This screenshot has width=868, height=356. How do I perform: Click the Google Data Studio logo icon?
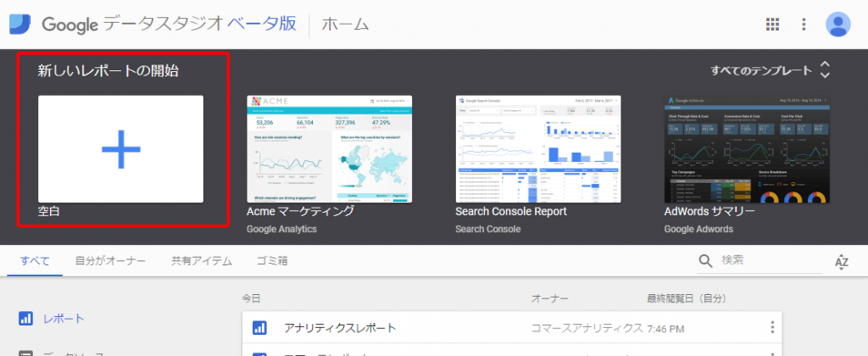point(21,25)
